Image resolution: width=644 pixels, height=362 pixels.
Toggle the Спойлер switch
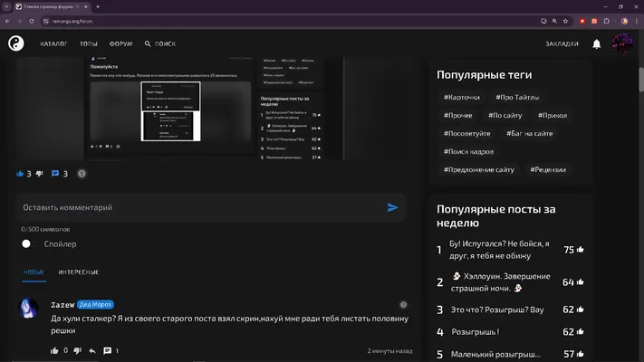tap(26, 243)
